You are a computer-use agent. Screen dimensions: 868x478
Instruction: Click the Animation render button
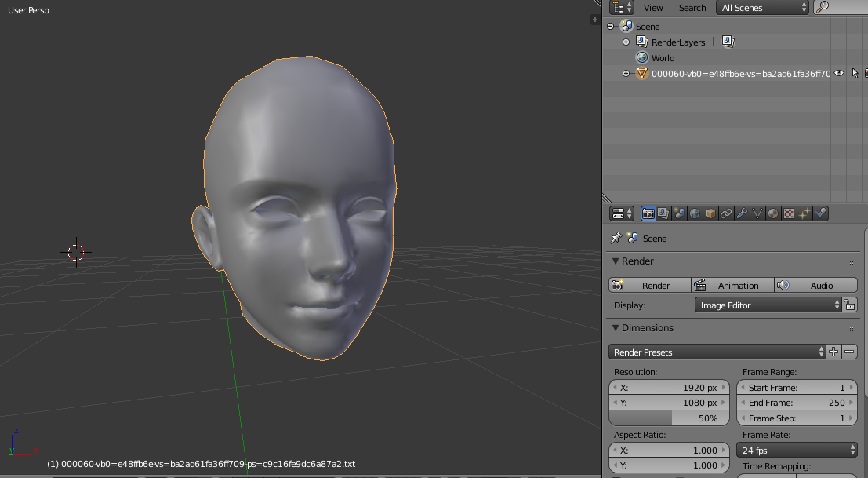(x=732, y=286)
